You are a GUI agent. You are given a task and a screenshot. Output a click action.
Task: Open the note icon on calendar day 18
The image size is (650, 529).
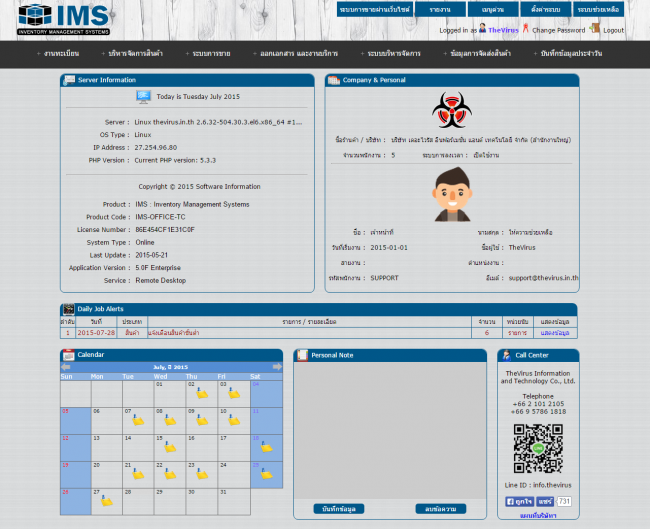267,447
